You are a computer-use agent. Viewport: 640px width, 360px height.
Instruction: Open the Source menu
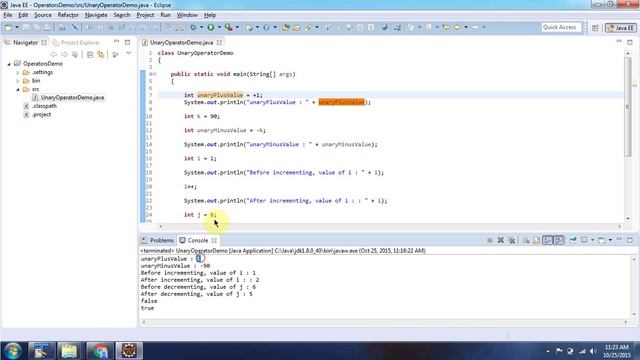pos(43,15)
